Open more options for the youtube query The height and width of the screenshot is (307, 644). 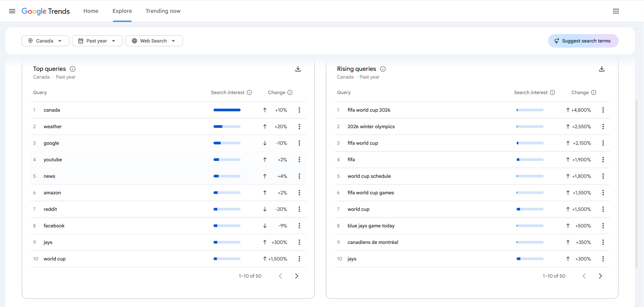coord(299,160)
